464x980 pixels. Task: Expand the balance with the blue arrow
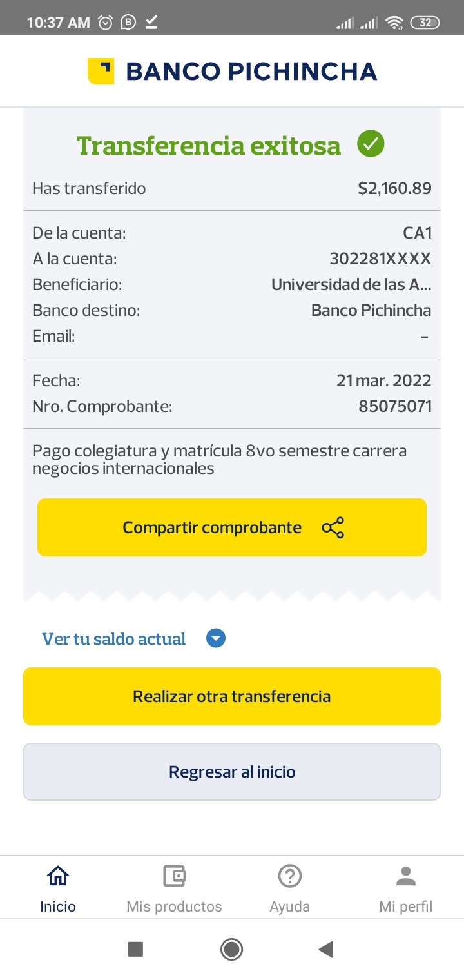tap(216, 639)
